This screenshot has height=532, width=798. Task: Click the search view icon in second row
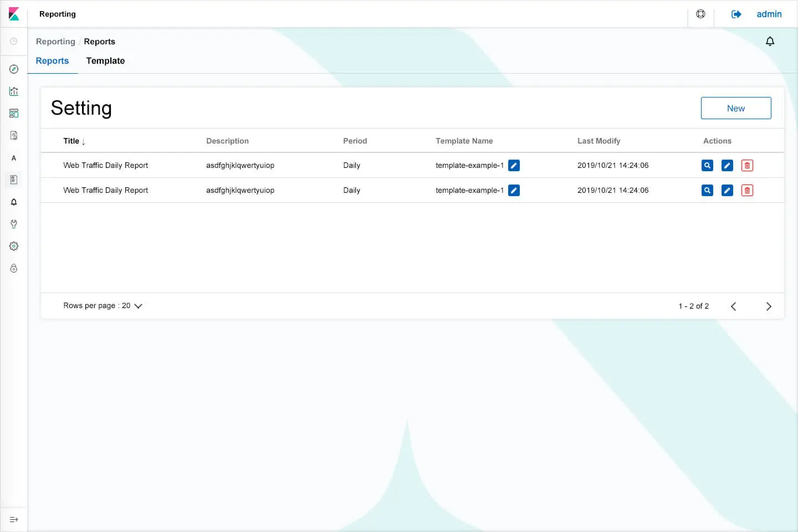click(x=707, y=190)
